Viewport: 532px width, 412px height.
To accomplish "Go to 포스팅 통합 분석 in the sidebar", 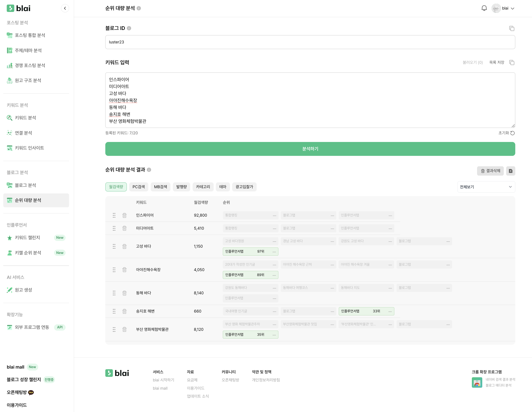I will tap(30, 35).
